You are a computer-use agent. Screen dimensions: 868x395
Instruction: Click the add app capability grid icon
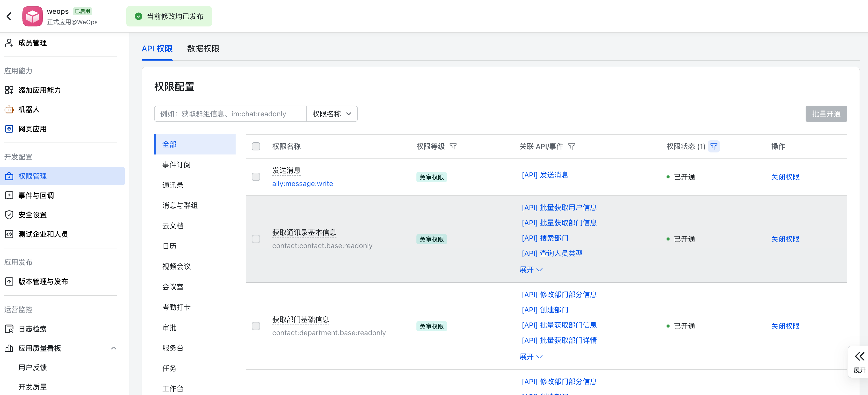(x=9, y=90)
